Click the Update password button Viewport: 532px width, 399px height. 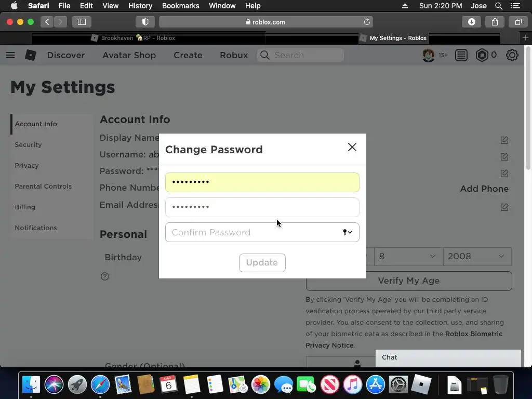pos(262,262)
